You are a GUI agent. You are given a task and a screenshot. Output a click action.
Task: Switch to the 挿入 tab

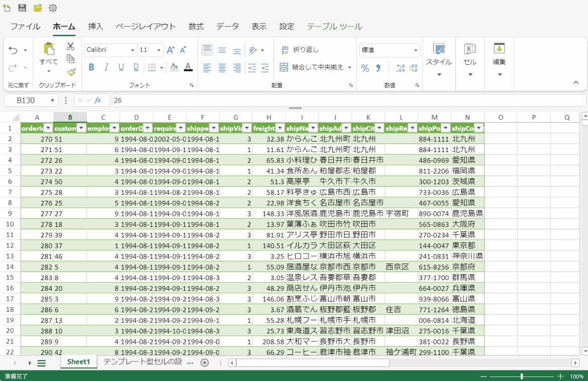pyautogui.click(x=95, y=27)
